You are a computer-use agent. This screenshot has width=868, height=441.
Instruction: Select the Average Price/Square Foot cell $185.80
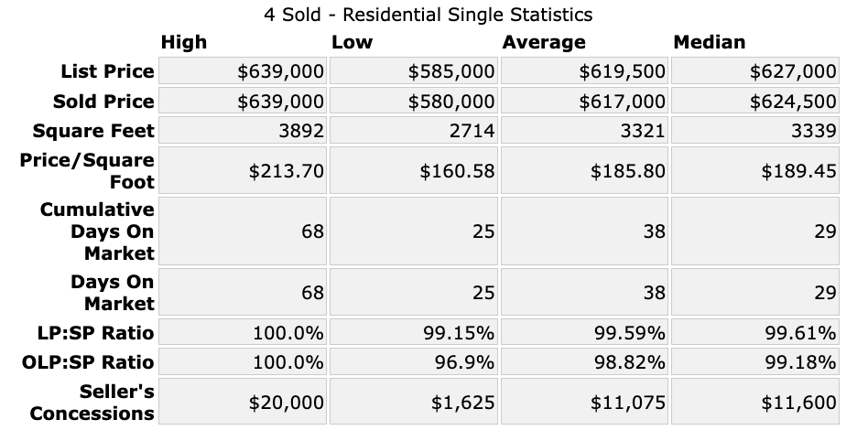[621, 171]
